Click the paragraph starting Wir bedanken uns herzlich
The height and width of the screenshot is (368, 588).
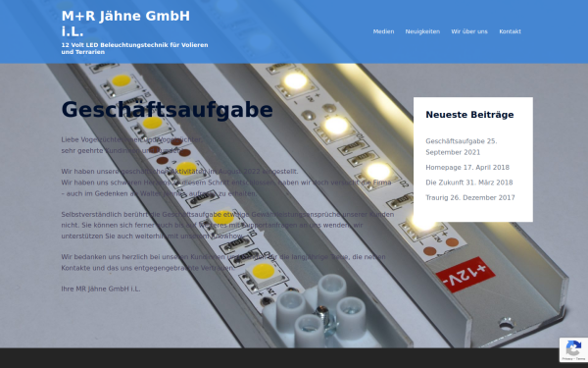point(223,262)
